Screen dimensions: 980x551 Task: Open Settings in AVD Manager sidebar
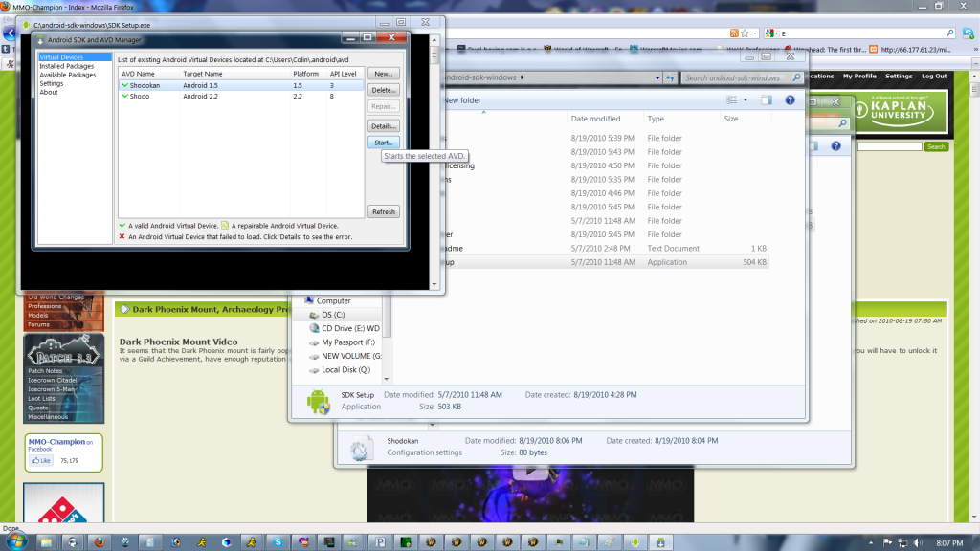[x=52, y=83]
